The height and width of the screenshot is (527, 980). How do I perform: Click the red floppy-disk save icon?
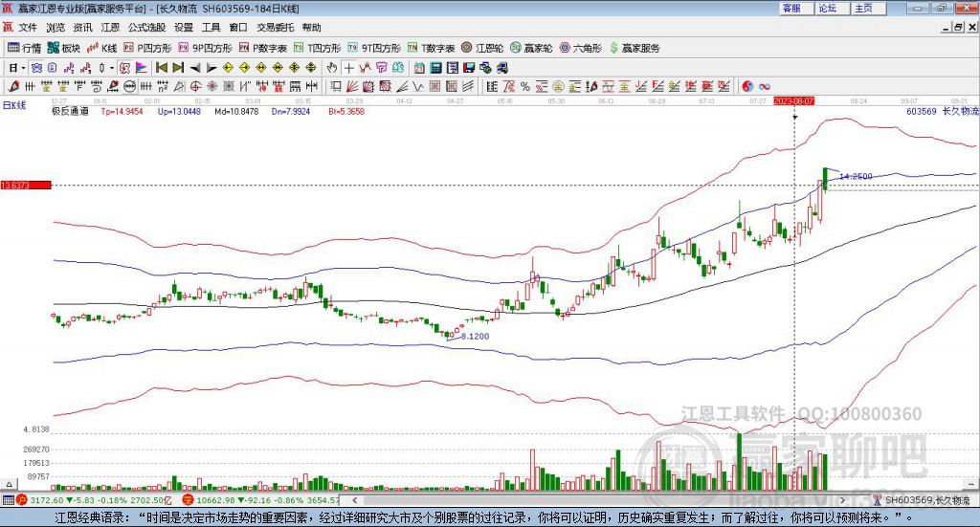tap(469, 68)
